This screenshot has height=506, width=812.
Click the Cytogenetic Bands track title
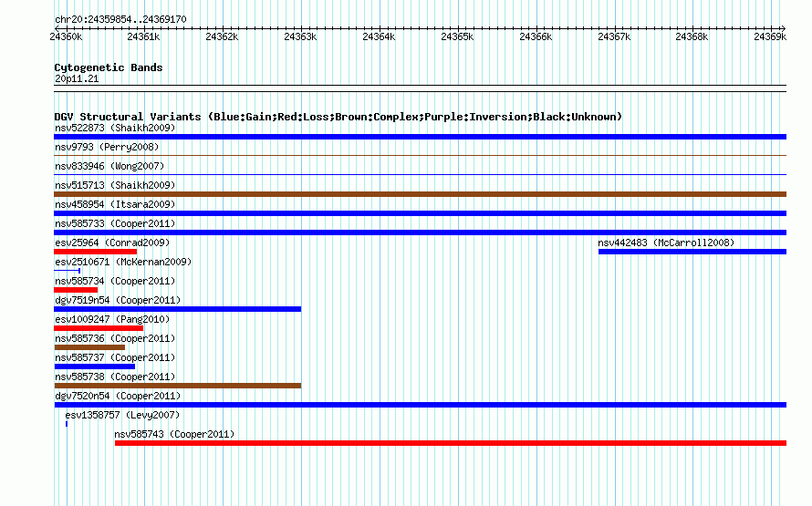(x=109, y=67)
